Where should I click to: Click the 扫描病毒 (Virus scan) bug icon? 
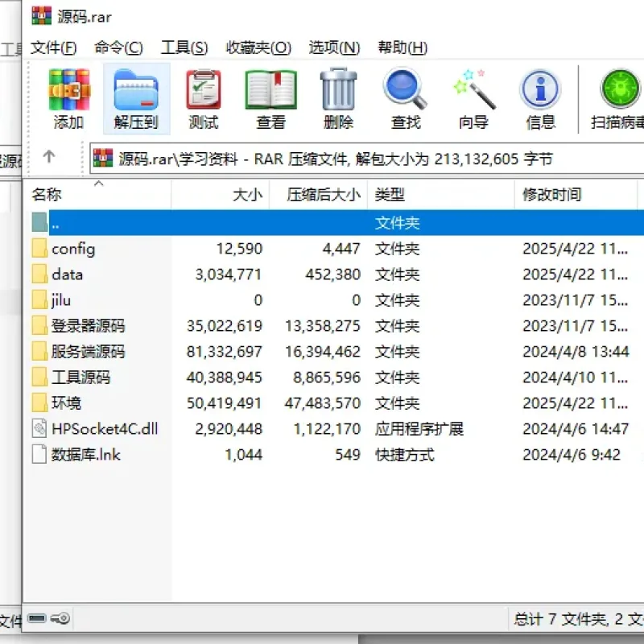pos(620,89)
